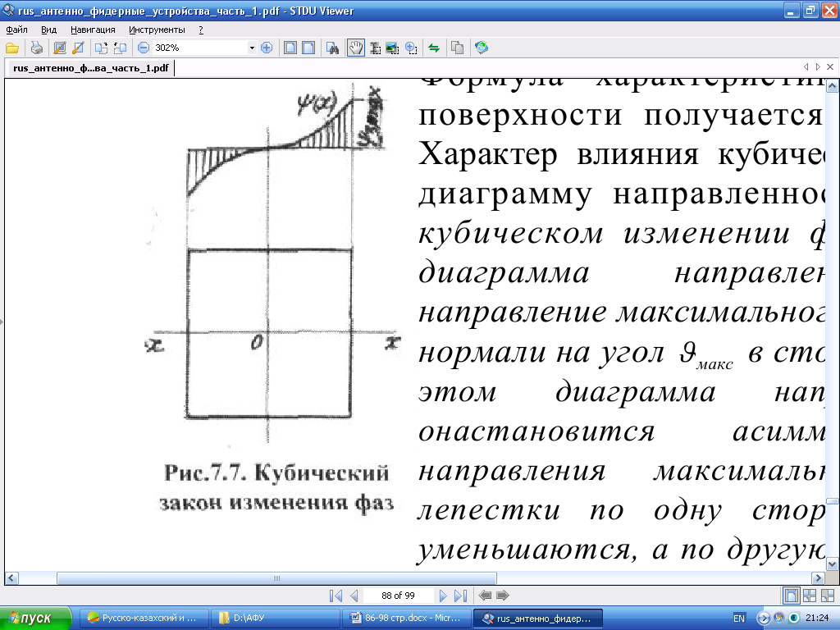Switch to four-page grid layout view
The height and width of the screenshot is (630, 840).
click(809, 596)
